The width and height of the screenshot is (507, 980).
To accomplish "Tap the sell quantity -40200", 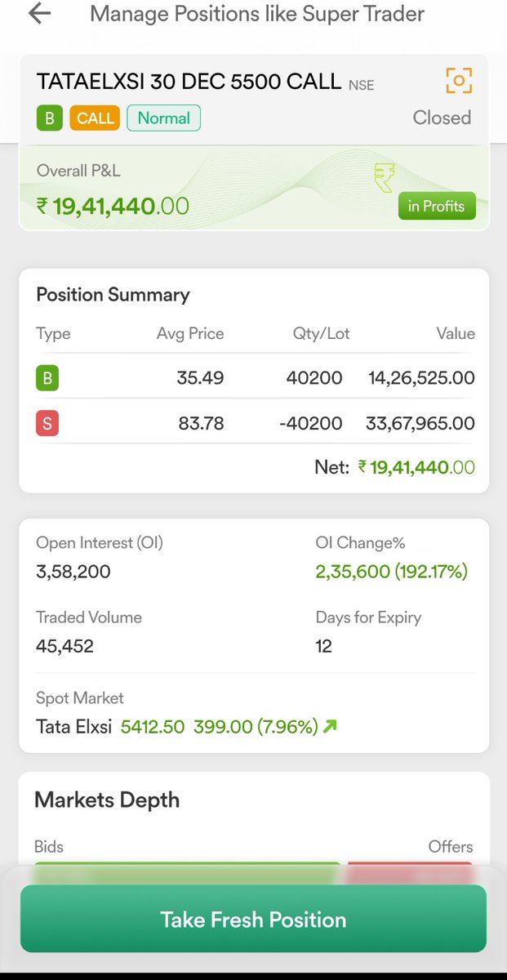I will click(311, 423).
